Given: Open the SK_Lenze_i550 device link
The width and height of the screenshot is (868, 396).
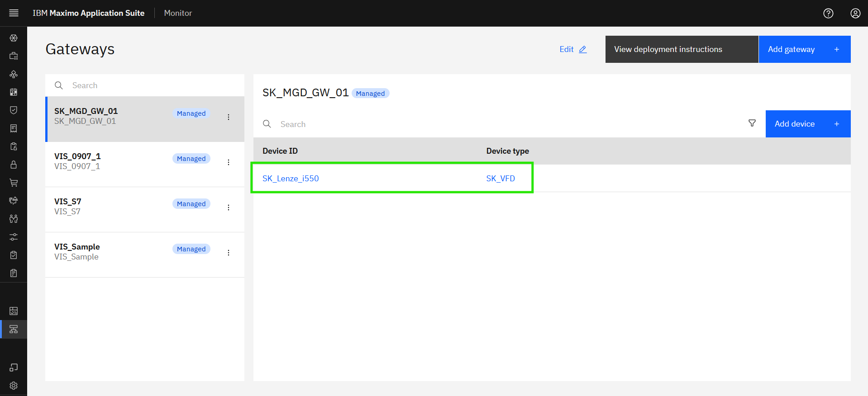Looking at the screenshot, I should (291, 179).
